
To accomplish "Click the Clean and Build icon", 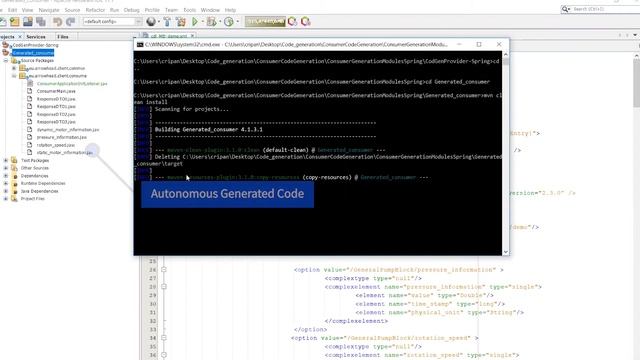I will point(181,22).
